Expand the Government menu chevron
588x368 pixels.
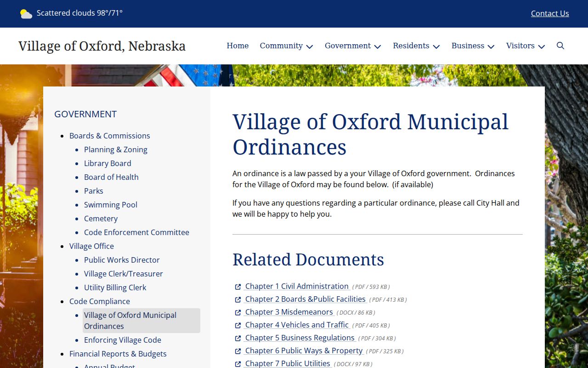coord(378,46)
